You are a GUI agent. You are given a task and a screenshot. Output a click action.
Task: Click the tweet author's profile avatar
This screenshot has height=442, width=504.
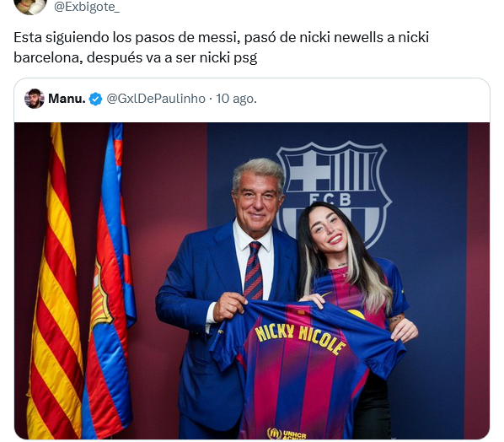[30, 7]
